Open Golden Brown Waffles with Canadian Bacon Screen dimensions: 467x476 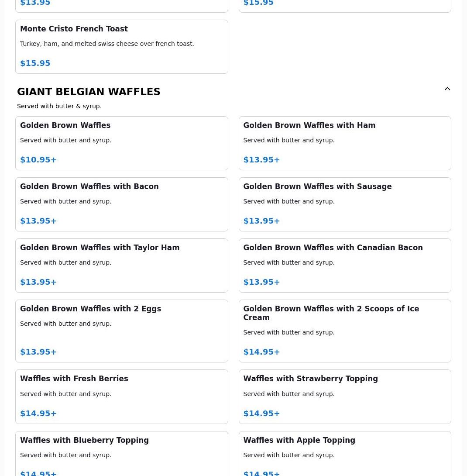[345, 266]
